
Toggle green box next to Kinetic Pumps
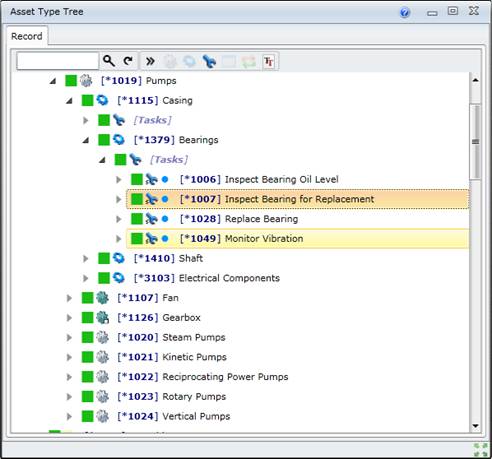87,357
